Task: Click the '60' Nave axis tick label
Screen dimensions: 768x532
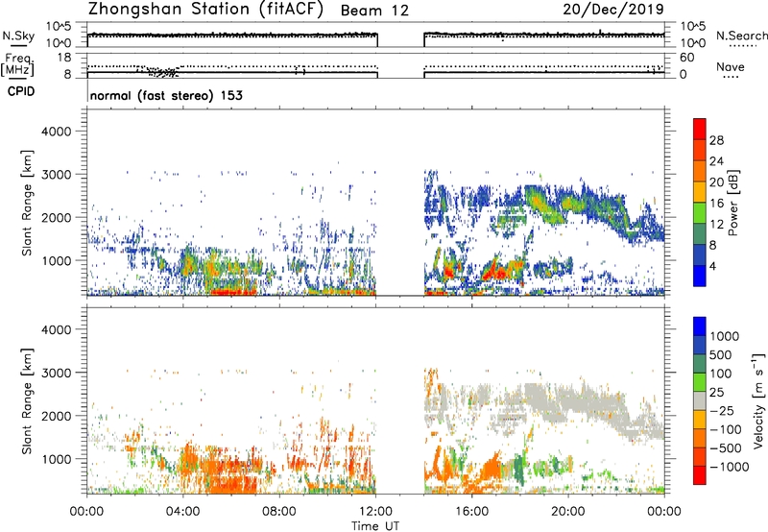Action: 686,58
